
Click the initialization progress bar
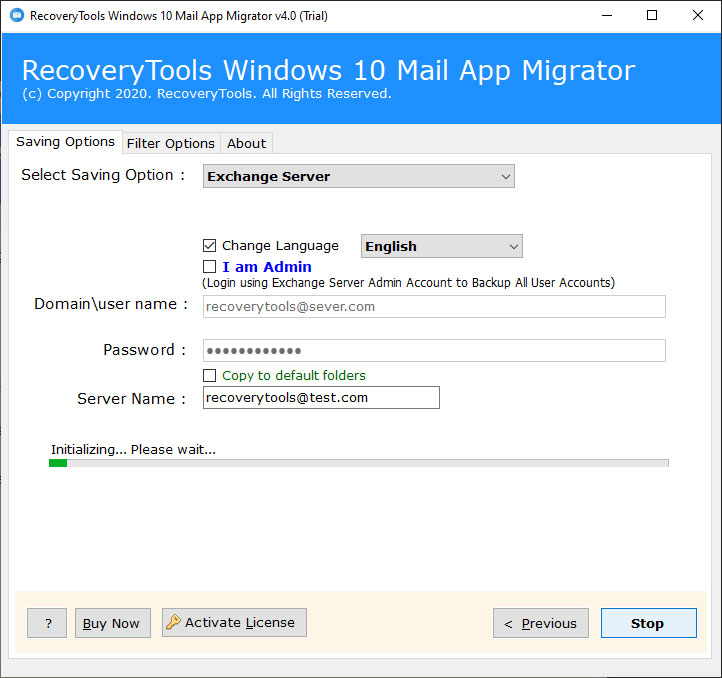click(x=359, y=463)
